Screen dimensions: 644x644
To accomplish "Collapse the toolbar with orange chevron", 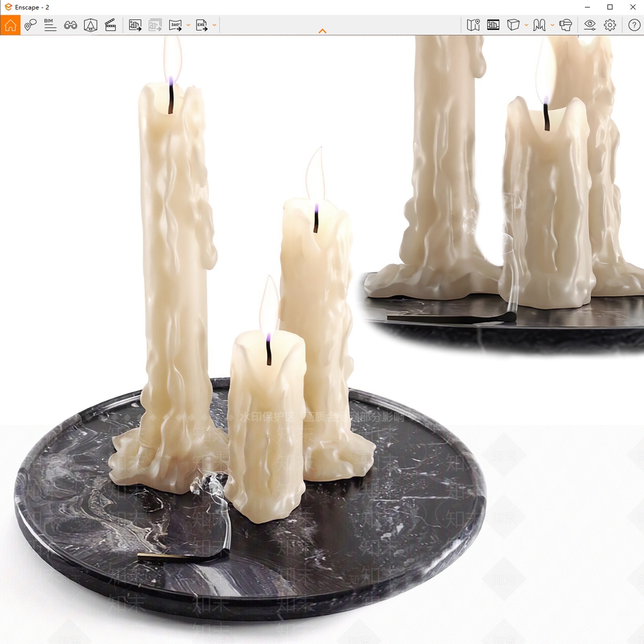I will coord(322,31).
